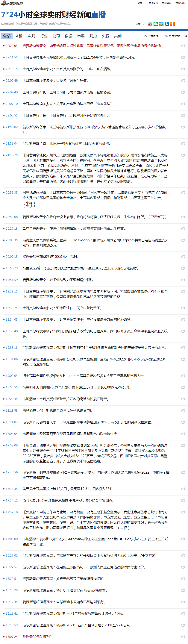This screenshot has height=644, width=188.
Task: Share the 17:59:09 新金路 news item
Action: 183,446
